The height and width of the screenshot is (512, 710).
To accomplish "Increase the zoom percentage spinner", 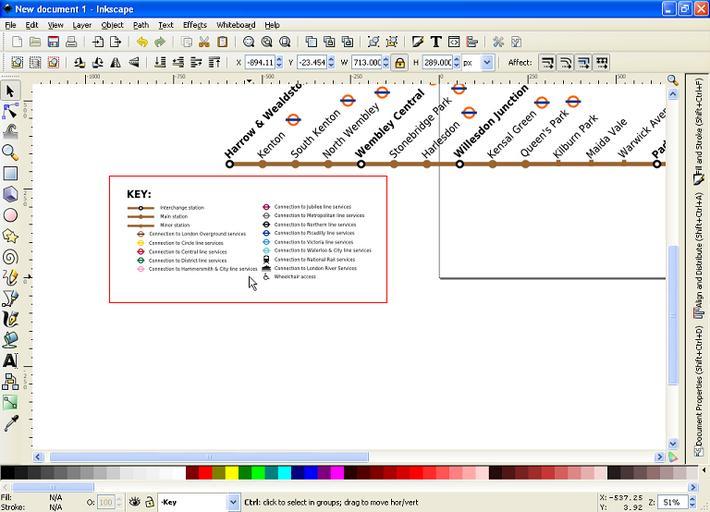I will click(692, 499).
